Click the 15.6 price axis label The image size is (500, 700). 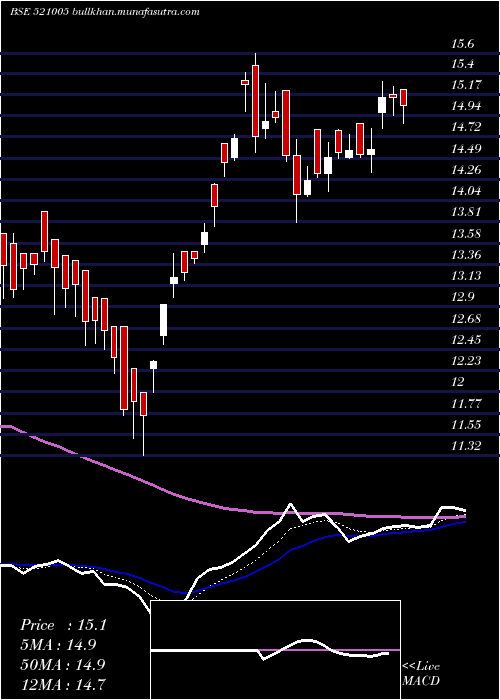point(463,44)
